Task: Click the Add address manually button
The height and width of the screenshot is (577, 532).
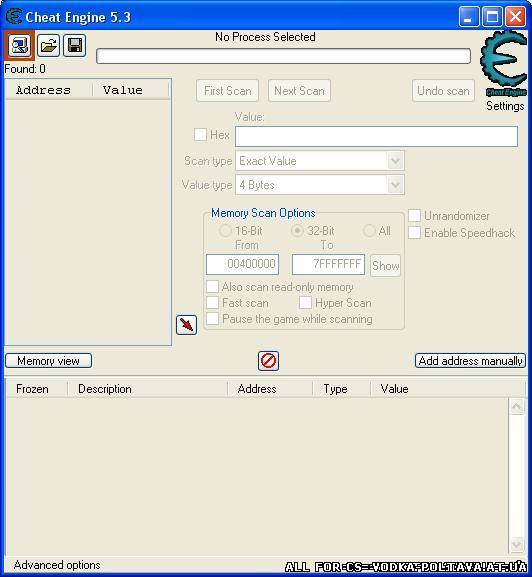Action: [471, 361]
